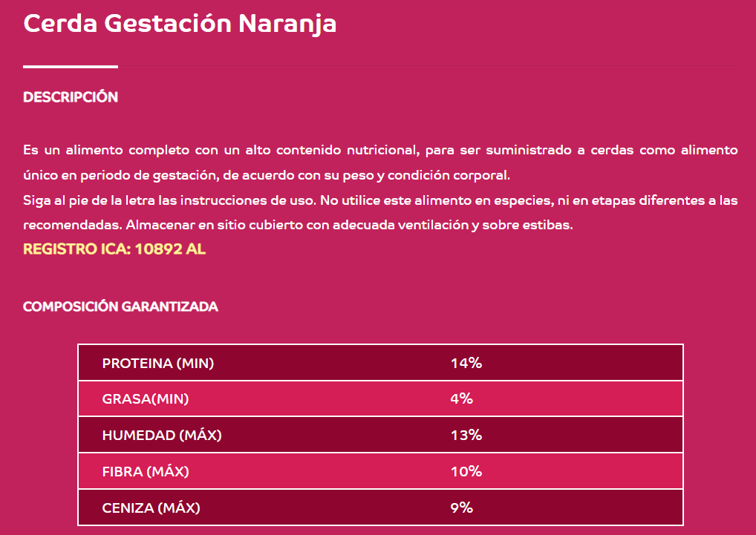Click the white underline below the title
Viewport: 756px width, 535px height.
click(x=71, y=67)
